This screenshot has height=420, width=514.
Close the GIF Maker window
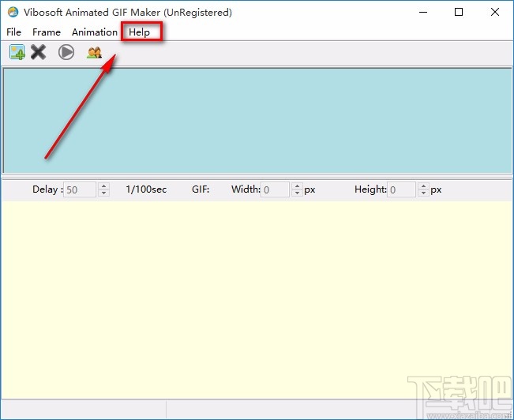click(x=495, y=12)
